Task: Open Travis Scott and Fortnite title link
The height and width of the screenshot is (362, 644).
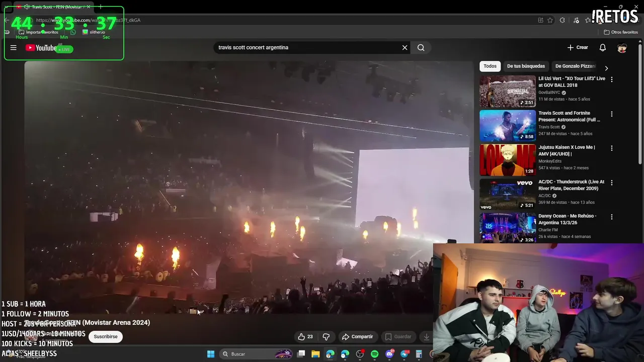Action: coord(570,116)
